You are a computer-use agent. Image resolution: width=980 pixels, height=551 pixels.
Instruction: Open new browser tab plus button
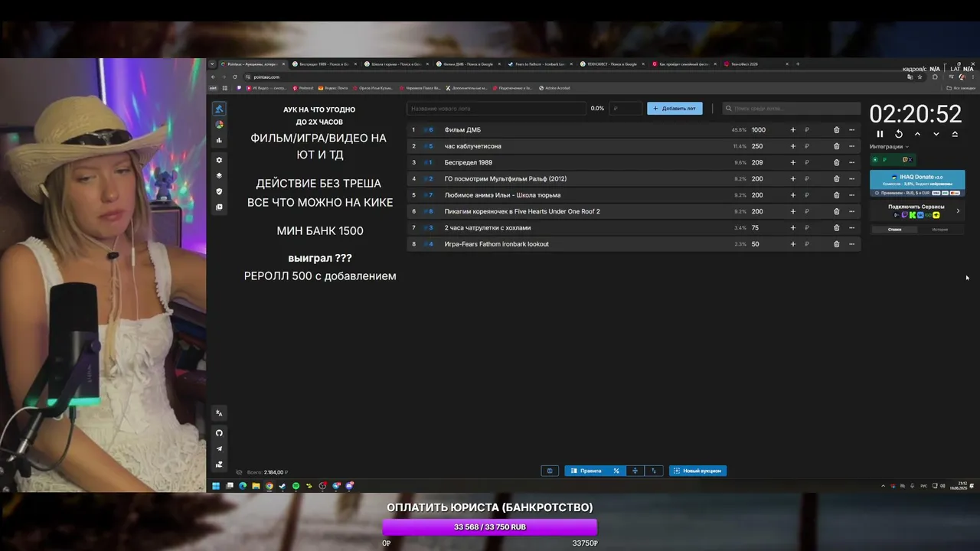797,64
